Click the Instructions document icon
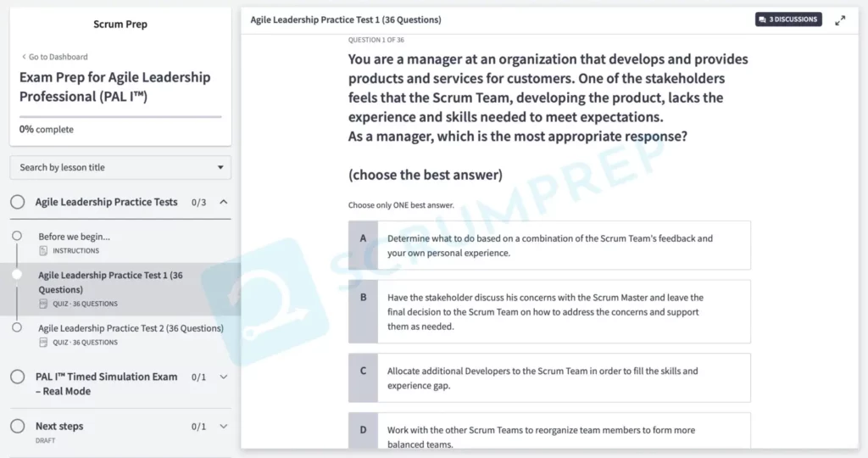Viewport: 868px width, 458px height. [x=43, y=251]
